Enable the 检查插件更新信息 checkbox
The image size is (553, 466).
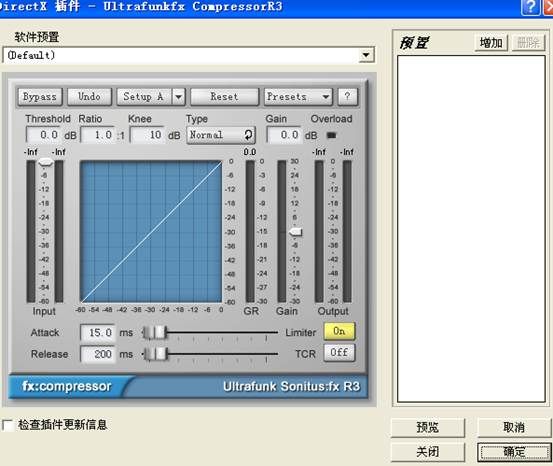tap(7, 425)
